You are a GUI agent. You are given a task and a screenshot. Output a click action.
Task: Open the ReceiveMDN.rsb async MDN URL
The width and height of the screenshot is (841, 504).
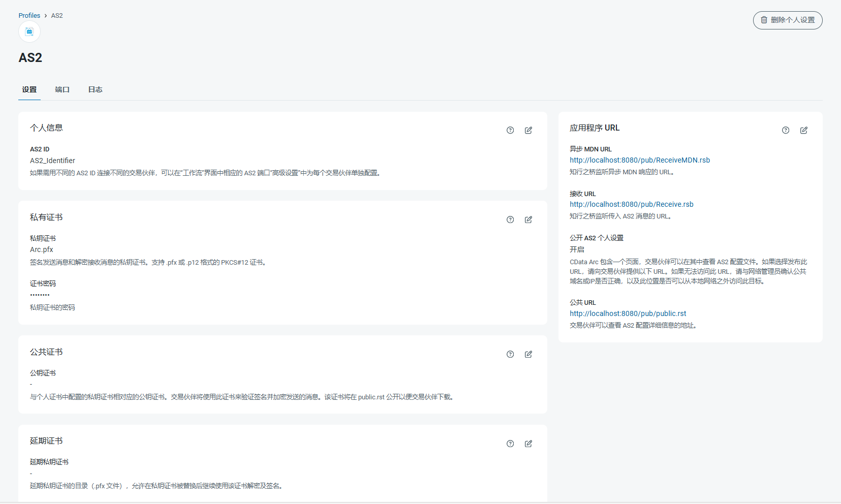(x=639, y=160)
